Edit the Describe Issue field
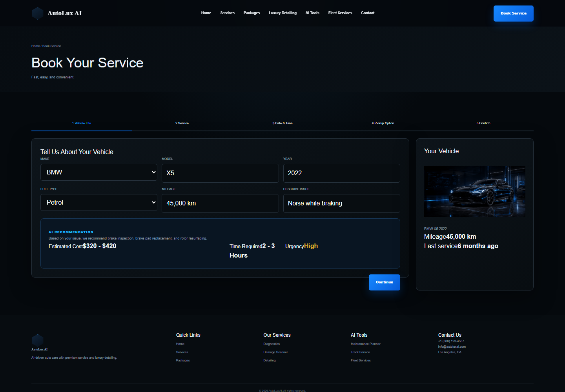The width and height of the screenshot is (565, 392). pyautogui.click(x=342, y=203)
